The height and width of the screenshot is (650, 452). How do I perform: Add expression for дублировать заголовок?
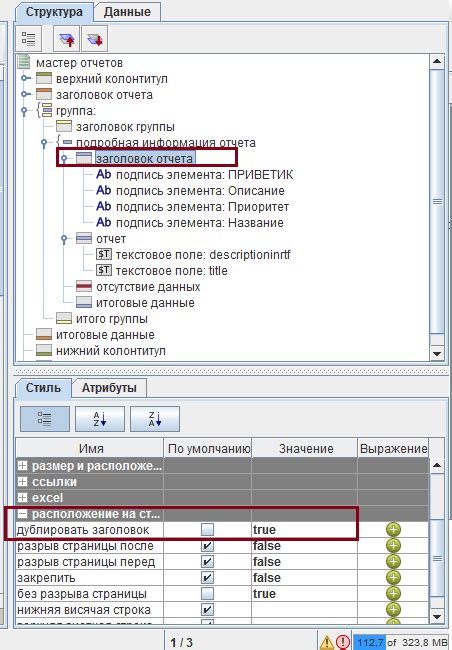pyautogui.click(x=393, y=529)
